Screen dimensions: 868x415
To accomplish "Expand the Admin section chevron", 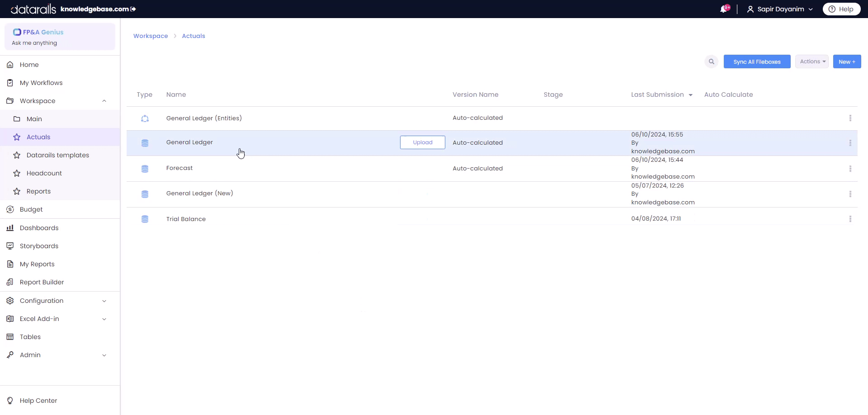I will point(104,355).
